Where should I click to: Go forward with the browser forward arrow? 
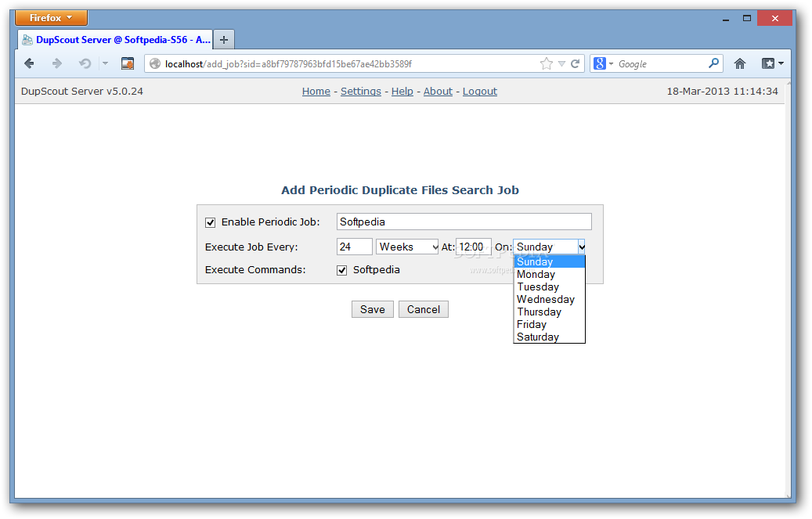click(x=57, y=63)
